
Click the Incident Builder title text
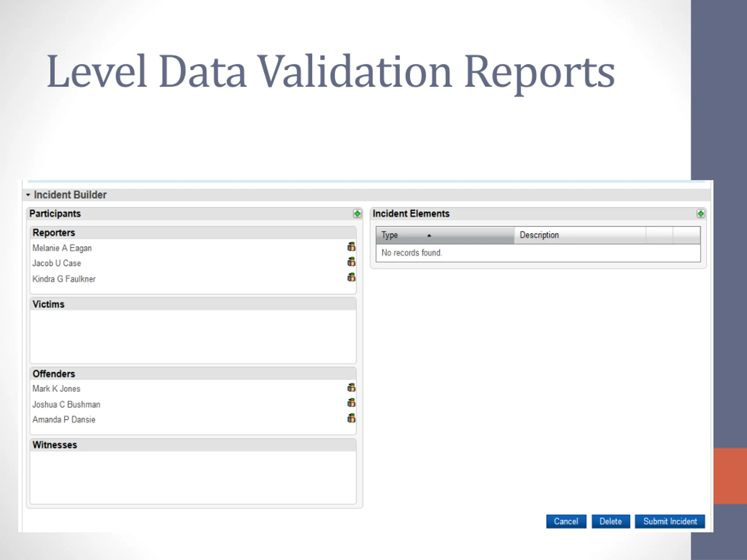70,195
